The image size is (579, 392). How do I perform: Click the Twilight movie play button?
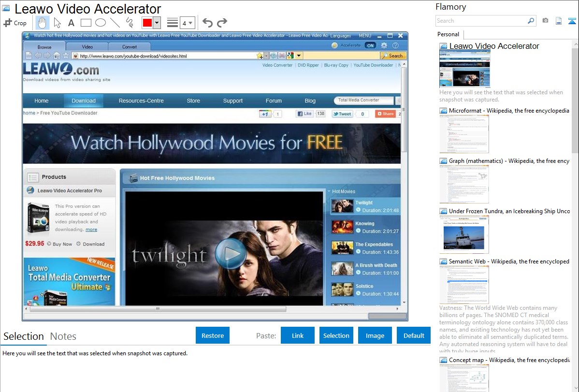click(x=231, y=253)
